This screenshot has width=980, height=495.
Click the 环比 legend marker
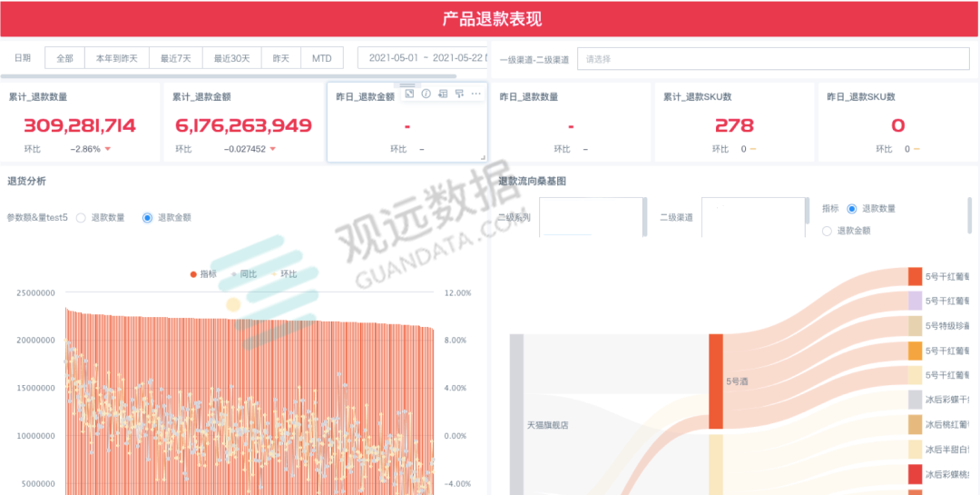(274, 274)
